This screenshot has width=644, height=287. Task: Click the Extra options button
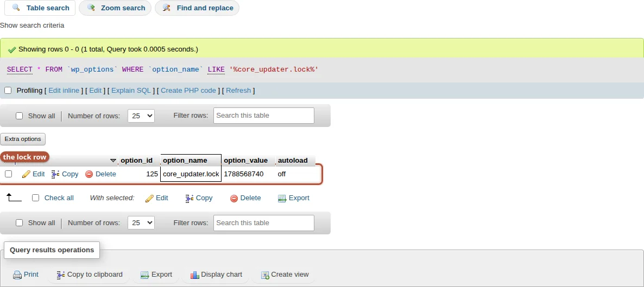click(23, 139)
